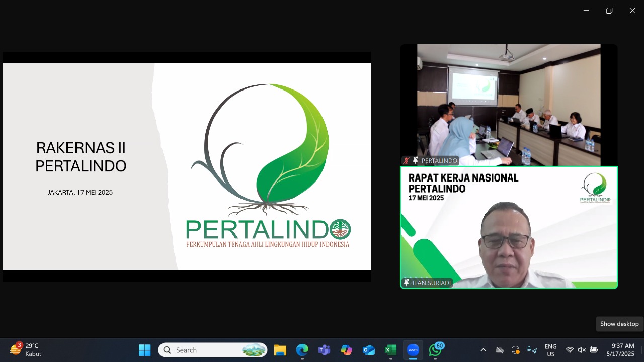This screenshot has height=362, width=644.
Task: Open WhatsApp with 60 unread badge
Action: 436,350
